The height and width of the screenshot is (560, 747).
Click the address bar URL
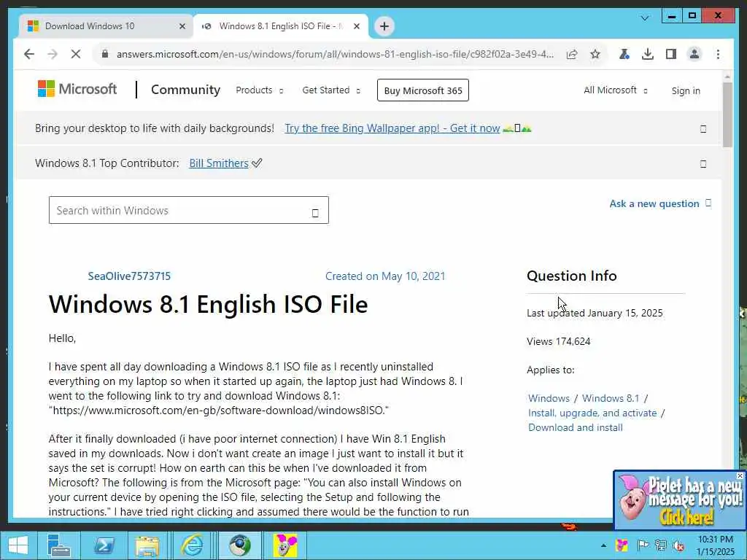click(x=335, y=54)
